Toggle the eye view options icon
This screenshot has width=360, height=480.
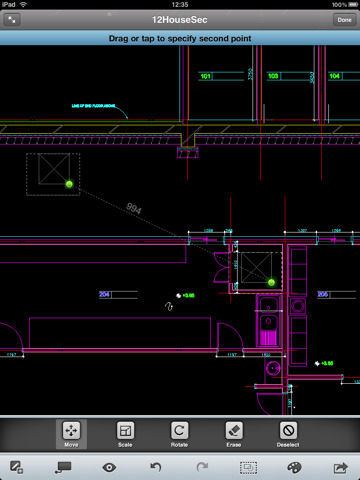(x=109, y=467)
